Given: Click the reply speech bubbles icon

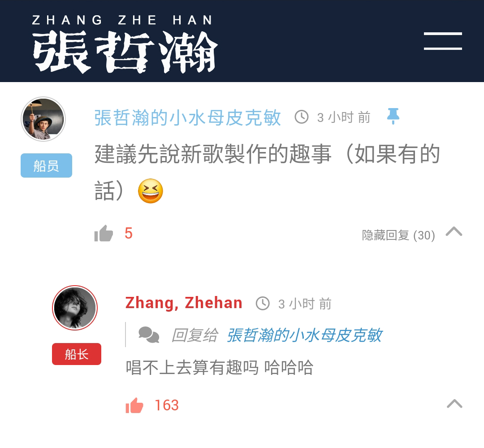Looking at the screenshot, I should click(149, 335).
